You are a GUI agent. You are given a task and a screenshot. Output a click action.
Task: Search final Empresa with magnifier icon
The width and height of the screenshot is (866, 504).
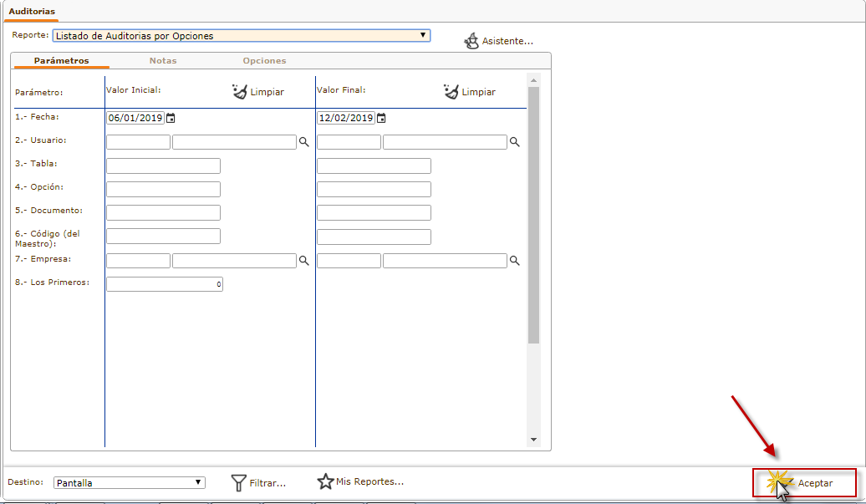point(515,262)
